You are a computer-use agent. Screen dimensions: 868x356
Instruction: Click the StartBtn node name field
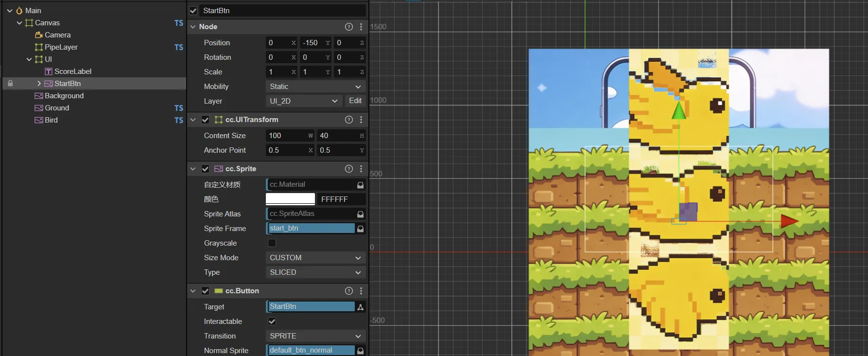coord(282,11)
